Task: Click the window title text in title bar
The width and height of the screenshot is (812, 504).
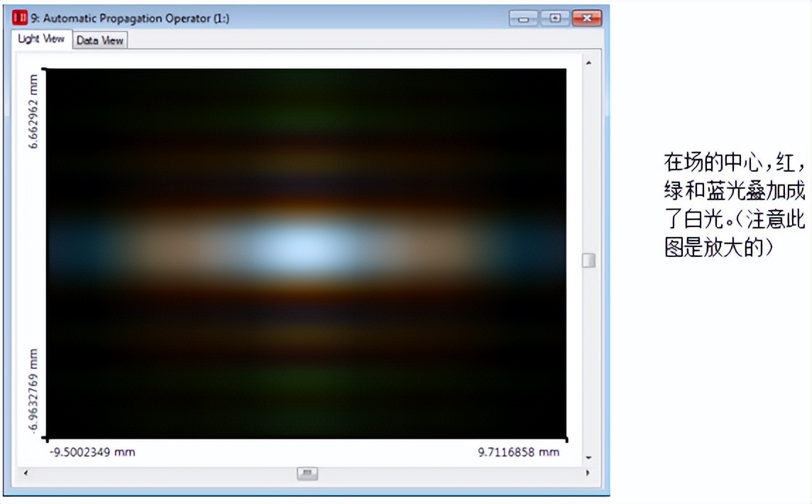Action: (130, 18)
